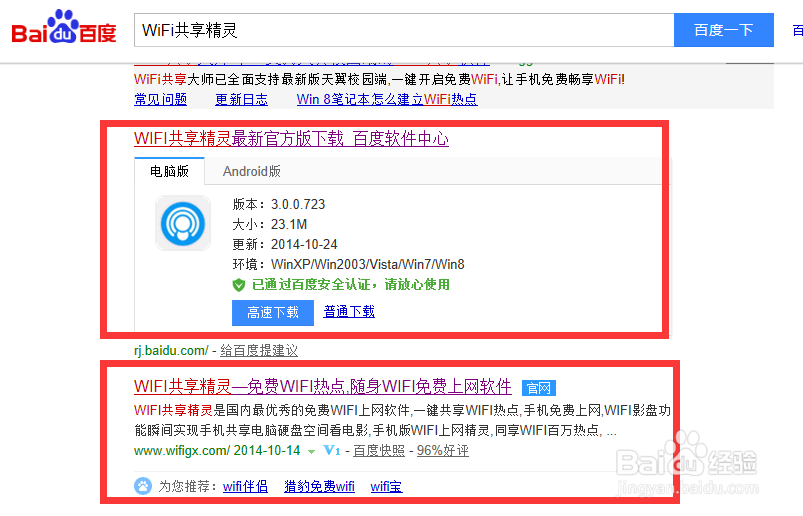Open Win 8笔记本怎么建立WiFi热点 link
Screen dimensions: 803x516
(387, 99)
